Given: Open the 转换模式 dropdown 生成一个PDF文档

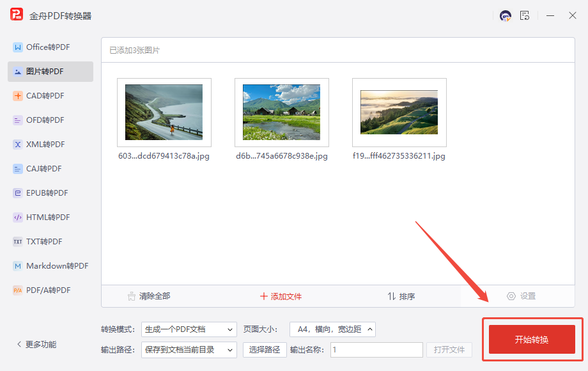Looking at the screenshot, I should point(189,329).
